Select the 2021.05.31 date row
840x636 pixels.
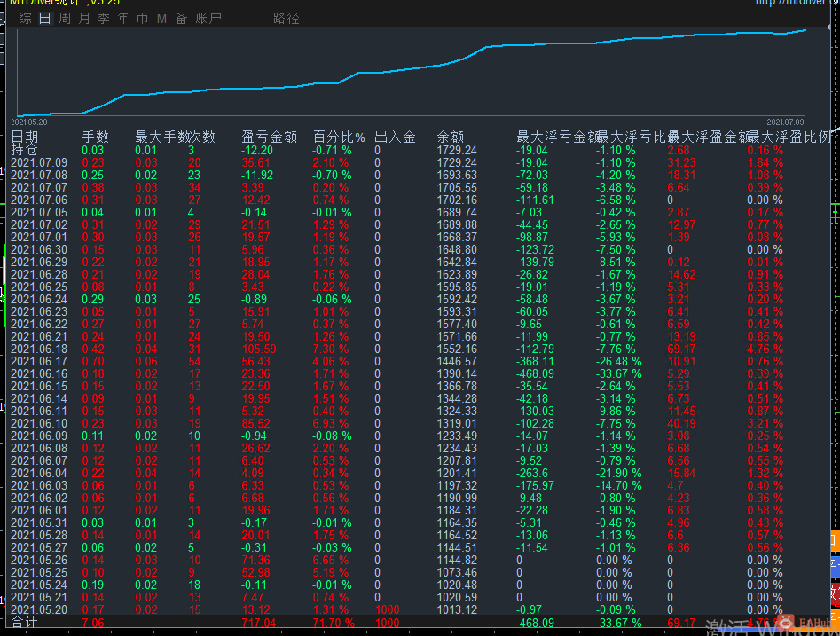pyautogui.click(x=39, y=522)
